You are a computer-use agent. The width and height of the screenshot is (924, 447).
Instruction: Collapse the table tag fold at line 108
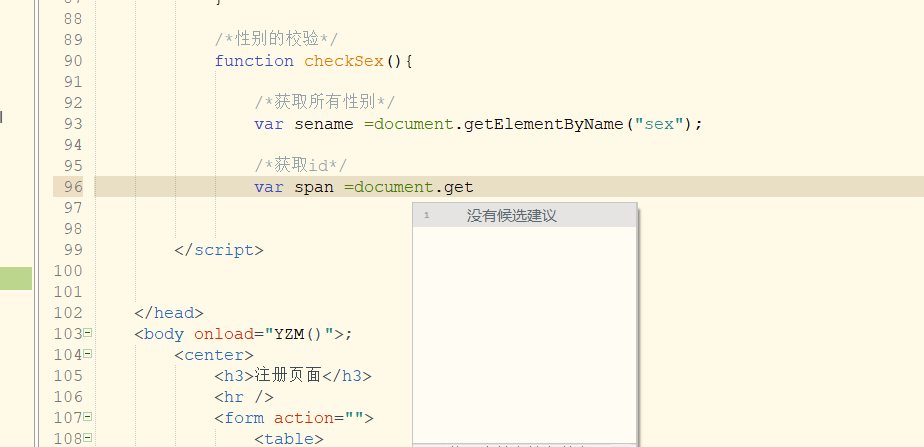click(88, 438)
